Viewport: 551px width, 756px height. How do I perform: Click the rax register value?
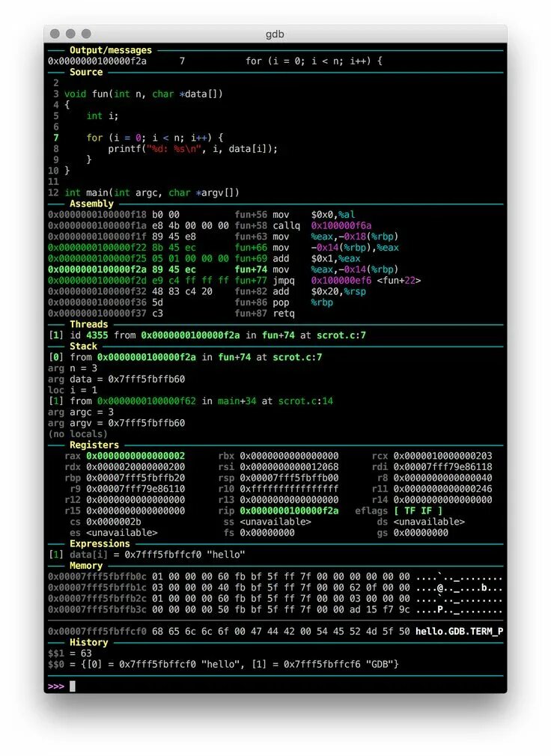click(x=136, y=456)
